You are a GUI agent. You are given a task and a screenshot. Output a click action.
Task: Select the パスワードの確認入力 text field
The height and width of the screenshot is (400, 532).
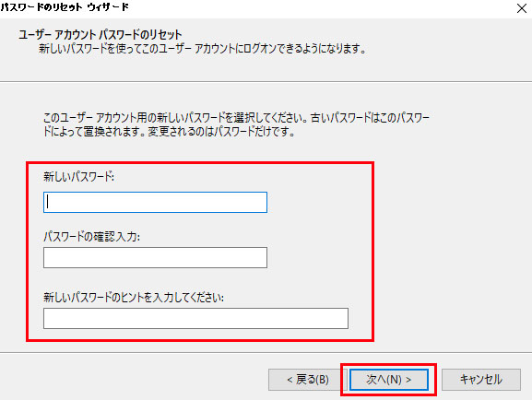point(155,257)
